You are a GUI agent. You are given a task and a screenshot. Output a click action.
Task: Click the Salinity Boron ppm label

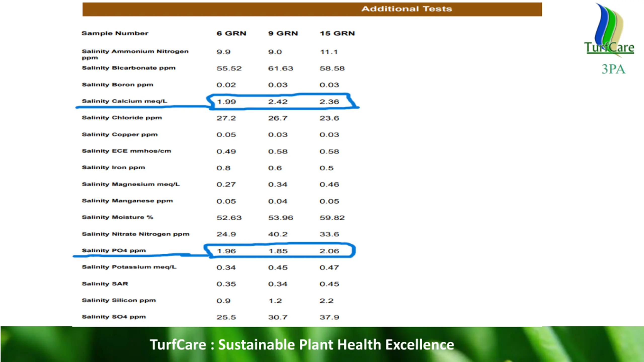pyautogui.click(x=117, y=85)
